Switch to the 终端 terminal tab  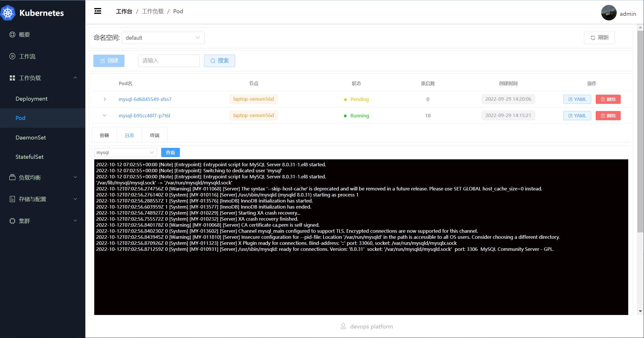[155, 135]
